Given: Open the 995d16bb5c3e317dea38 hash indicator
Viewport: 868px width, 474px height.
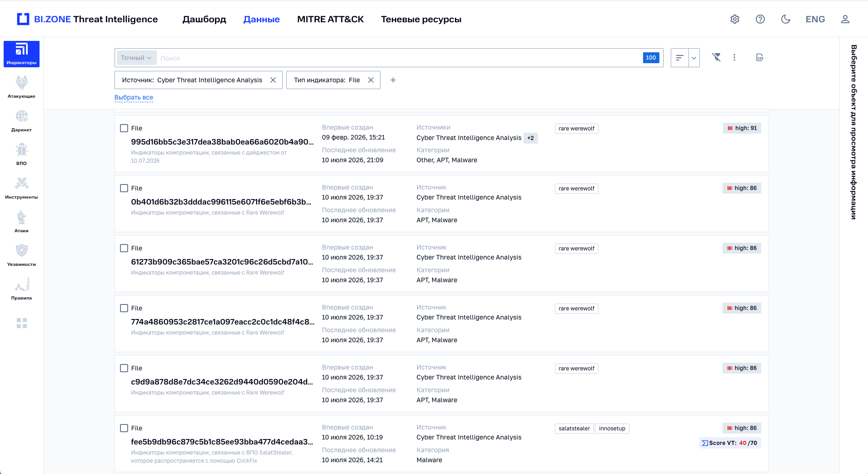Looking at the screenshot, I should [222, 142].
